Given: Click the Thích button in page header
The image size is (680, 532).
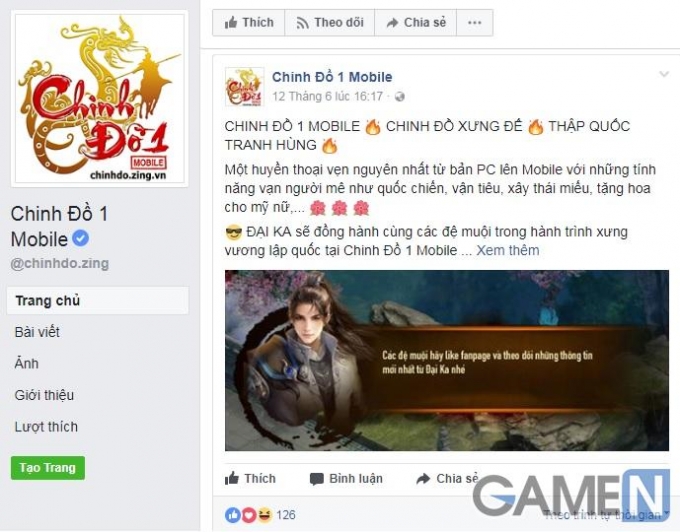Looking at the screenshot, I should [x=248, y=23].
